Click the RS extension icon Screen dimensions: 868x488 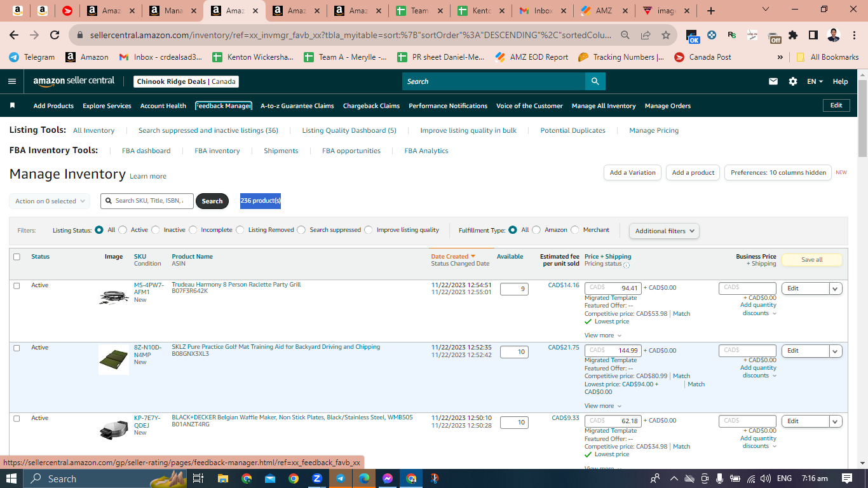(x=732, y=35)
